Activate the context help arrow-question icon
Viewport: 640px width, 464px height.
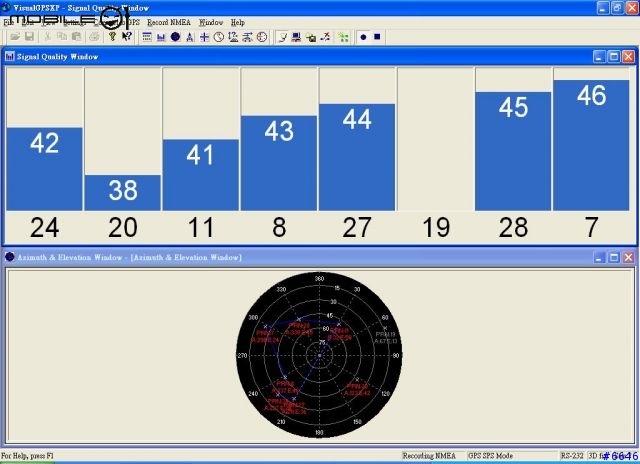point(127,37)
